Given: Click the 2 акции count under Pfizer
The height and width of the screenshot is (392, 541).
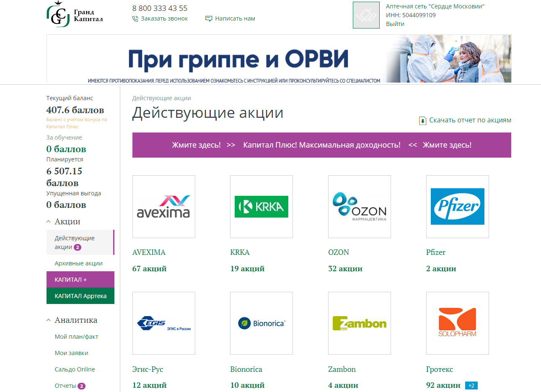Looking at the screenshot, I should (441, 269).
